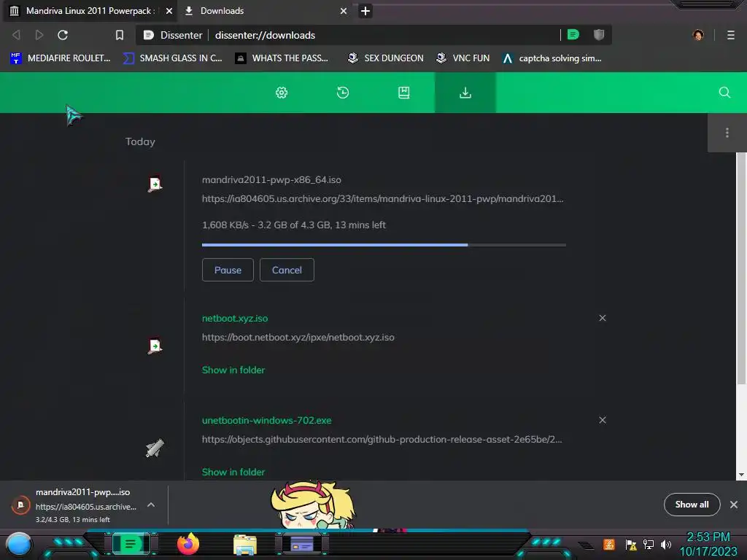The image size is (747, 560).
Task: Close the Mandriva Linux 2011 Powerpack tab
Action: pyautogui.click(x=169, y=10)
